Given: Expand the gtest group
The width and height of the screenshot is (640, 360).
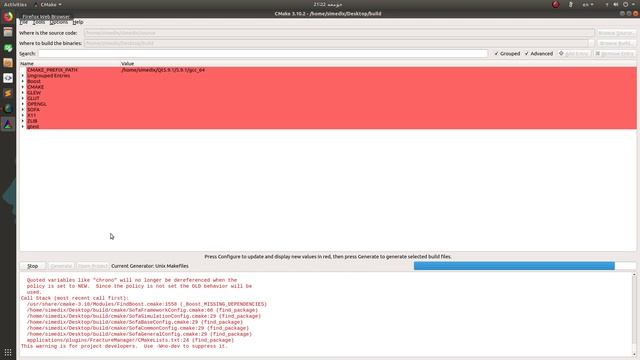Looking at the screenshot, I should (x=23, y=127).
